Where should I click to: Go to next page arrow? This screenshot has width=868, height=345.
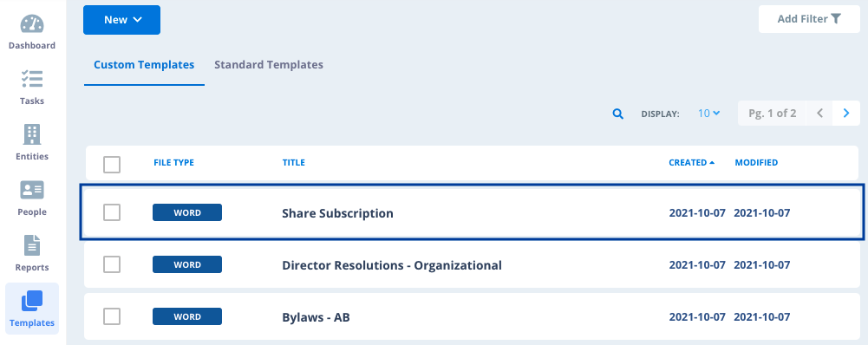tap(845, 114)
